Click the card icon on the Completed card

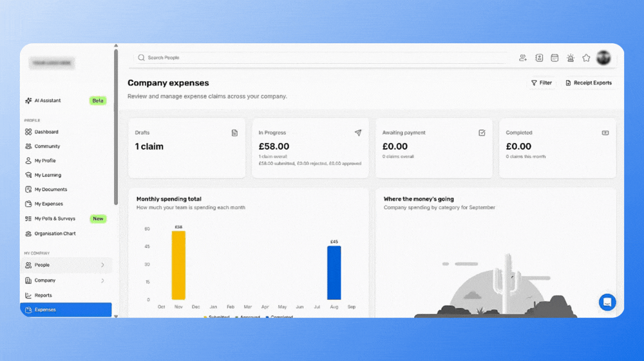[x=605, y=133]
